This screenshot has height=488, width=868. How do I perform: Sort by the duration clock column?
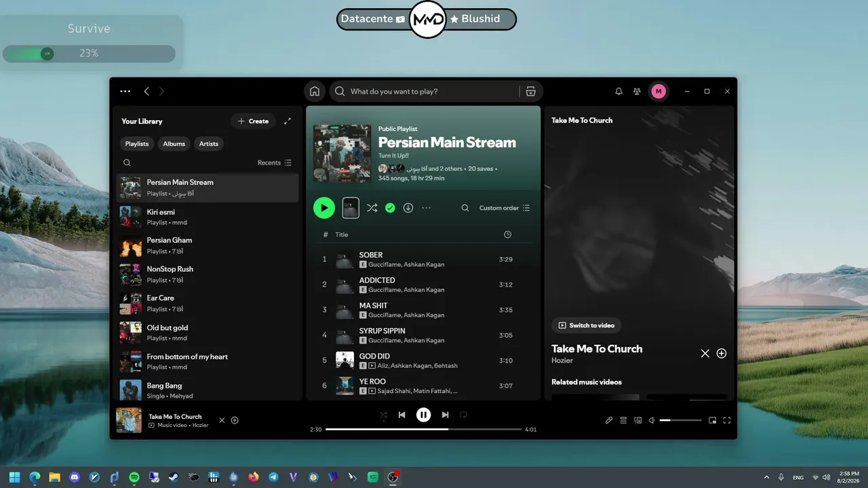[508, 235]
